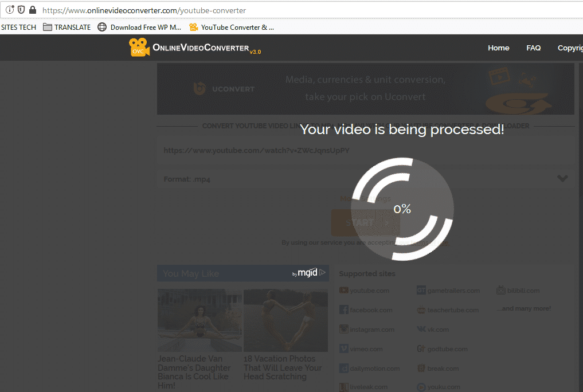The image size is (583, 392).
Task: Click the youtube.com supported site text
Action: pos(369,291)
